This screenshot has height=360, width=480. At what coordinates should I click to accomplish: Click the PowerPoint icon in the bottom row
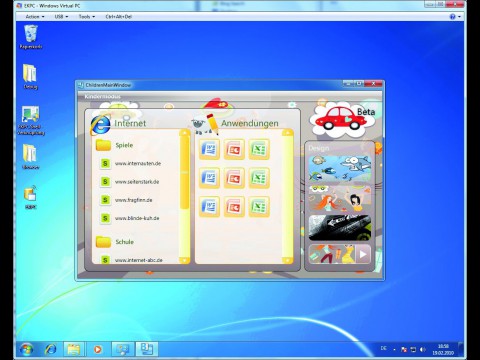(234, 207)
